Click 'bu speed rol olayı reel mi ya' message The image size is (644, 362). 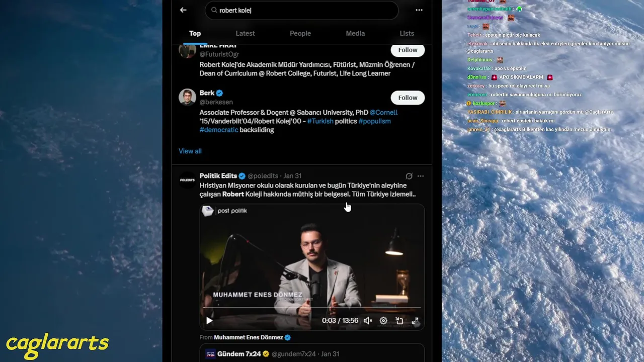click(x=519, y=86)
